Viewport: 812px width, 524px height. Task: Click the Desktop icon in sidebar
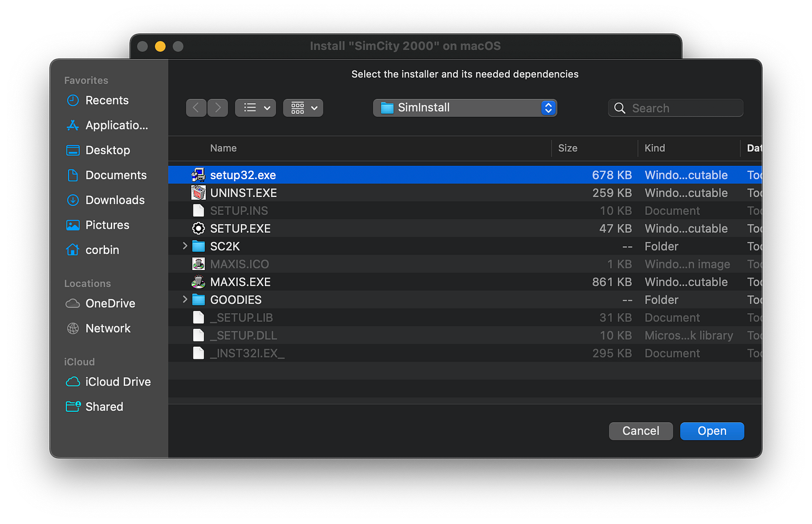point(73,150)
